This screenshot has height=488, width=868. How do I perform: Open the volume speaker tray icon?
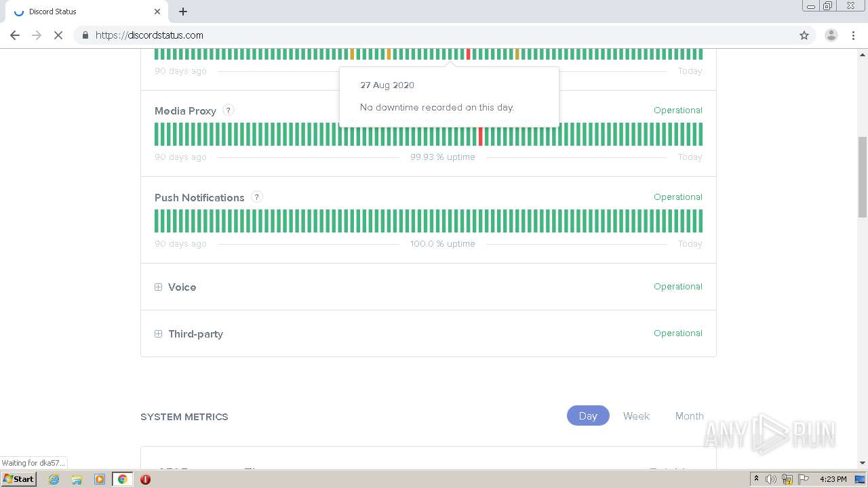[x=770, y=479]
